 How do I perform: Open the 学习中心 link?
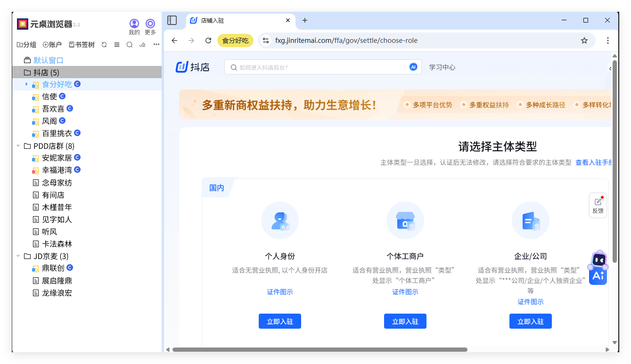(x=442, y=67)
